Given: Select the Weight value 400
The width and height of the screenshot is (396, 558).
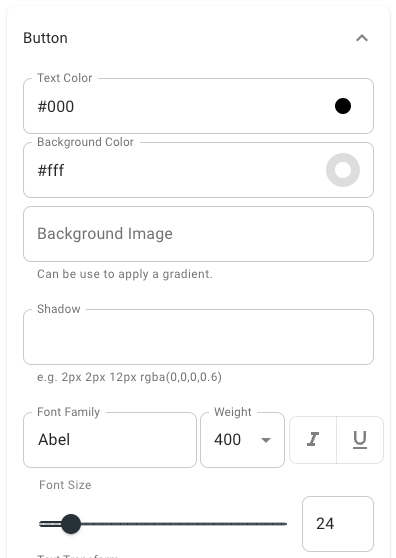Looking at the screenshot, I should click(227, 440).
